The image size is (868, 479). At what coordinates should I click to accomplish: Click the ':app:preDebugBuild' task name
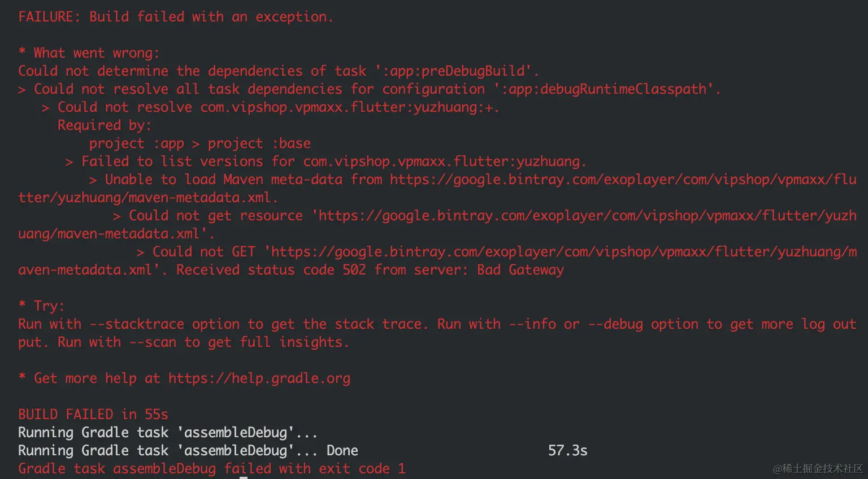click(457, 71)
